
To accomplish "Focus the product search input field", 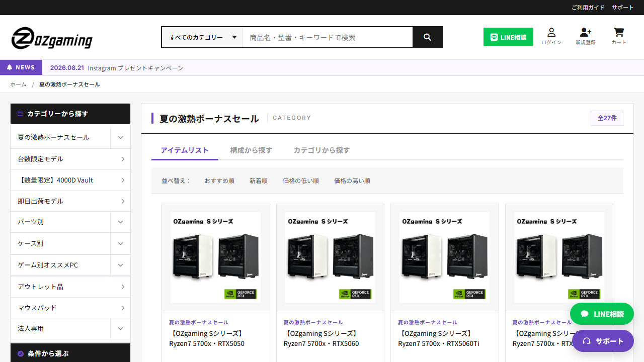I will tap(328, 37).
